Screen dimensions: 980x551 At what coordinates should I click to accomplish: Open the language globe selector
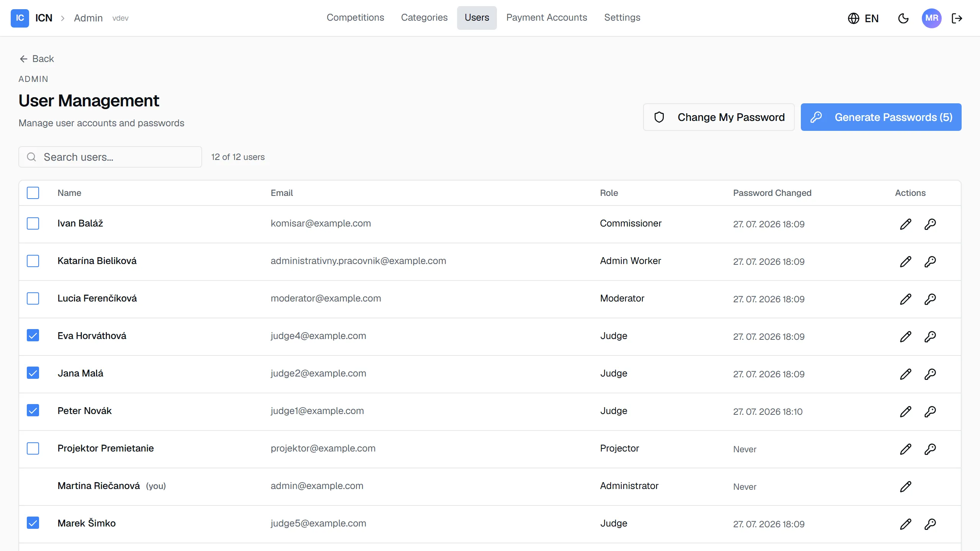(x=863, y=18)
